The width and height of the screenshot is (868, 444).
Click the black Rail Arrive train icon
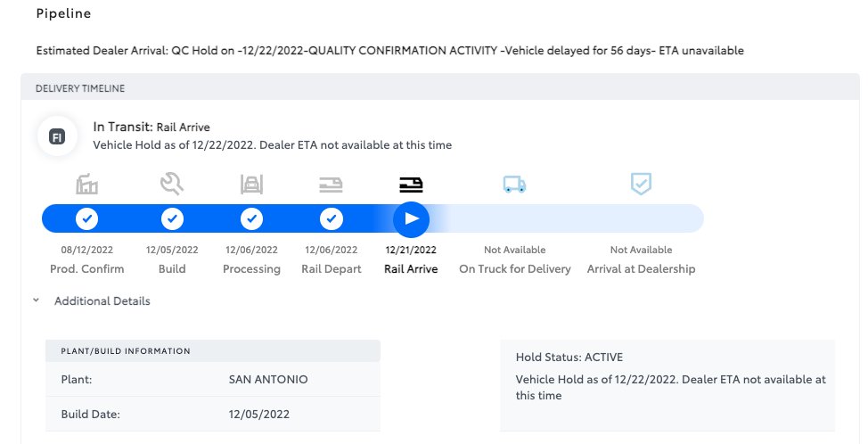[x=411, y=185]
